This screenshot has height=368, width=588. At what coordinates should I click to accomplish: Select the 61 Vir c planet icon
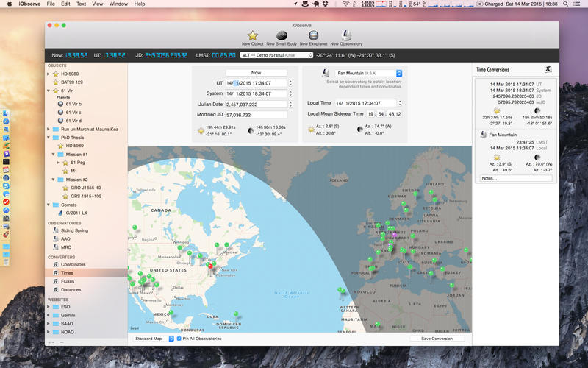60,113
